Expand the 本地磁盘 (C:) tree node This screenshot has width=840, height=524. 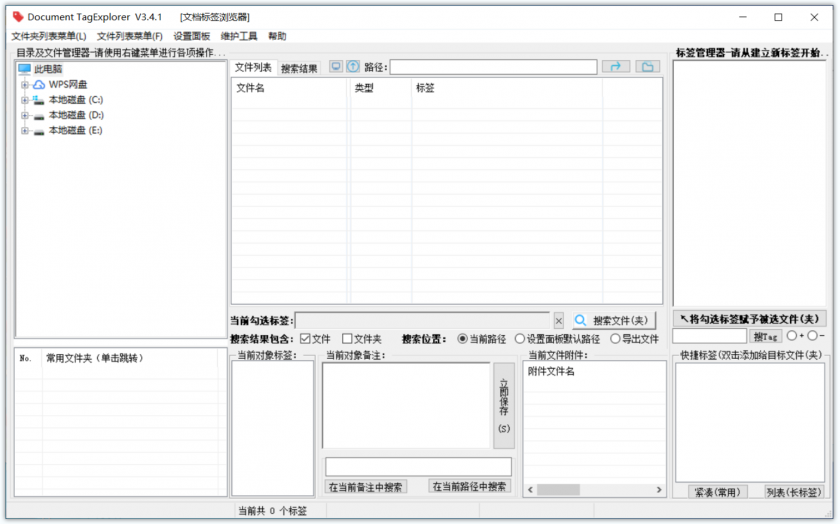click(x=25, y=100)
